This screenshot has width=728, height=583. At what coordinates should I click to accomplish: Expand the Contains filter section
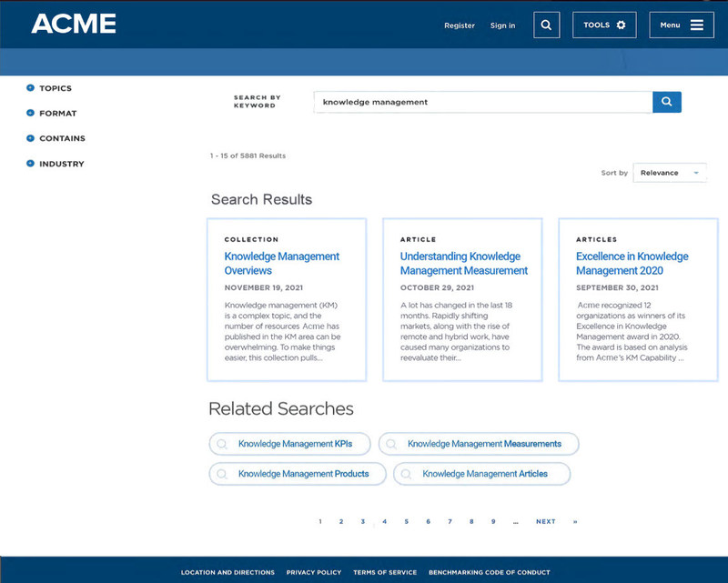tap(30, 138)
